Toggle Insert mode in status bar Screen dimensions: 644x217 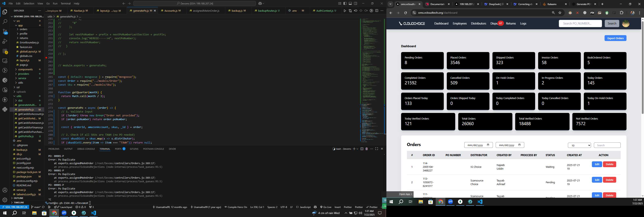[337, 207]
